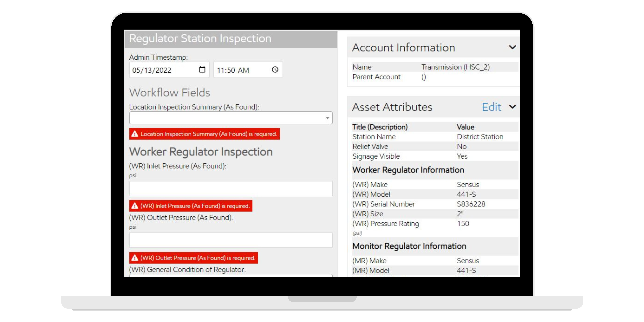Screen dimensions: 644x322
Task: Click the 'Parent Account' row label
Action: [377, 77]
